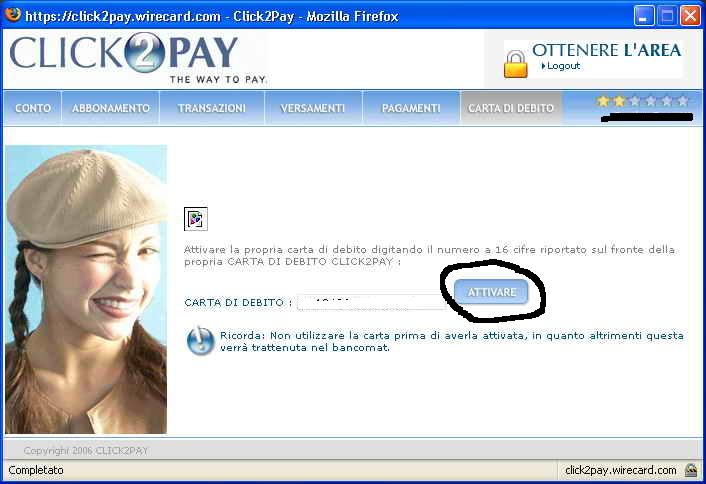Minimize the Firefox window
The height and width of the screenshot is (484, 706).
644,16
